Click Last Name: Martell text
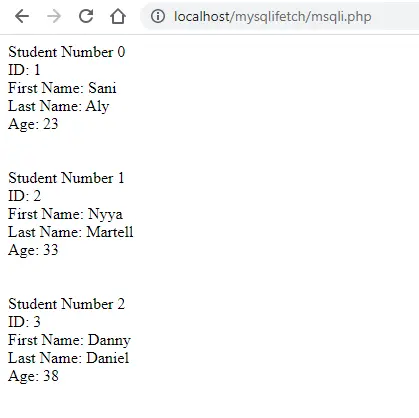Viewport: 419px width, 418px height. 71,232
